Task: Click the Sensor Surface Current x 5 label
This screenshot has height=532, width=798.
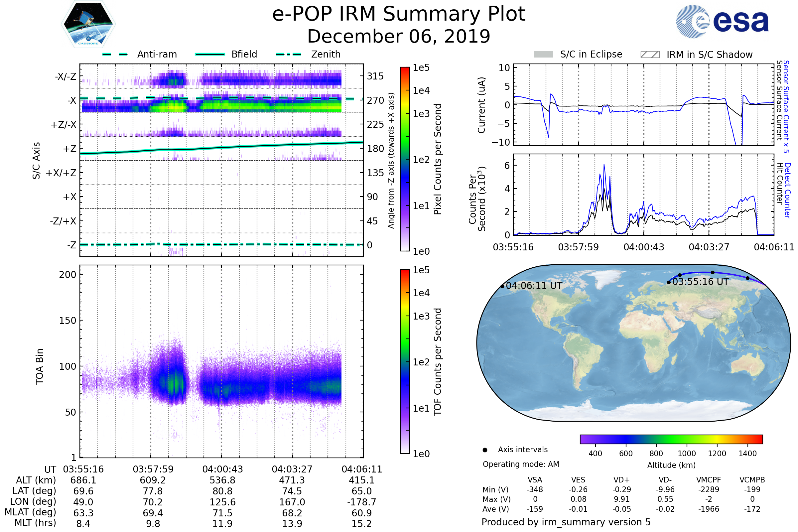Action: coord(786,106)
